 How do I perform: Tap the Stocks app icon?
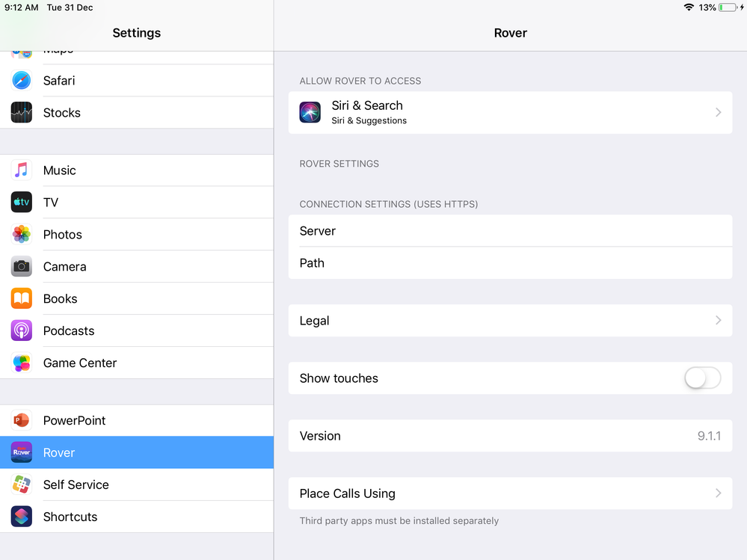(22, 112)
